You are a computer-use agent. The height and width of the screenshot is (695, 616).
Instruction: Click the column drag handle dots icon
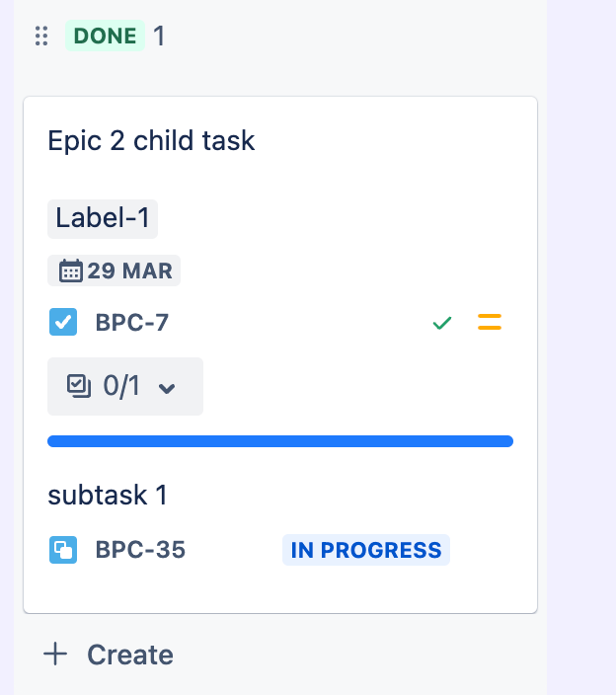click(x=41, y=36)
